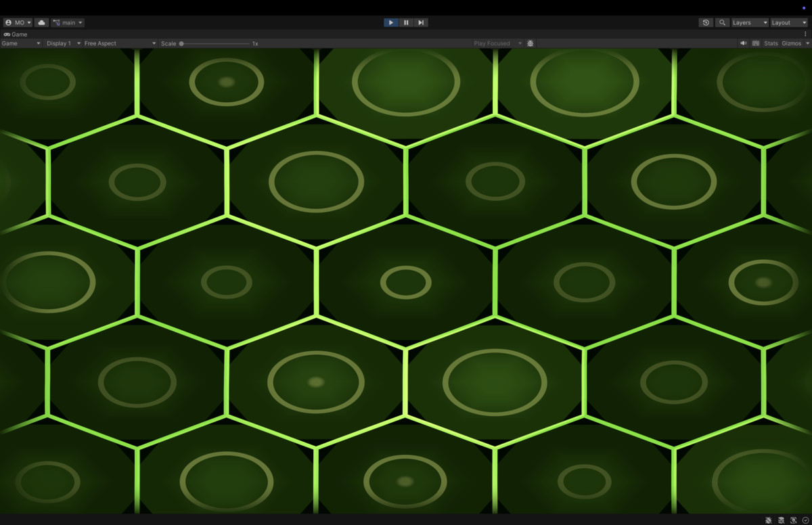Select the Game tab
The width and height of the screenshot is (812, 525).
pyautogui.click(x=16, y=34)
